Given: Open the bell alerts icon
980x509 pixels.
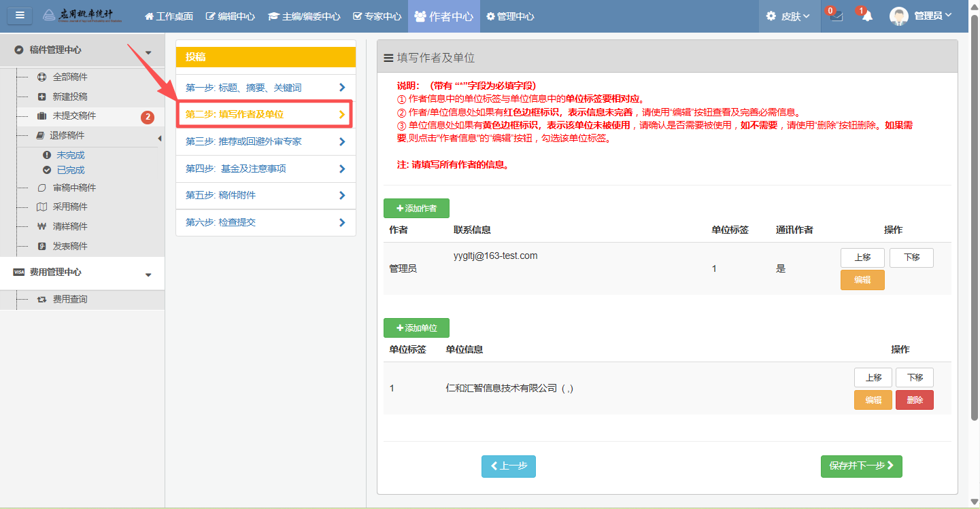Looking at the screenshot, I should [x=867, y=16].
